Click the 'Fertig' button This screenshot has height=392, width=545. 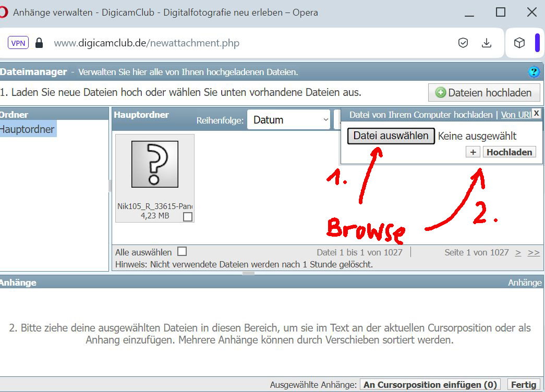click(523, 385)
